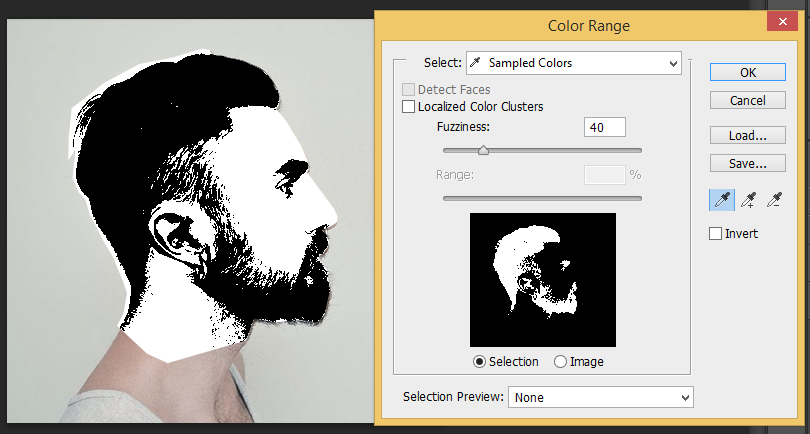Tick the Invert checkbox

pos(715,234)
